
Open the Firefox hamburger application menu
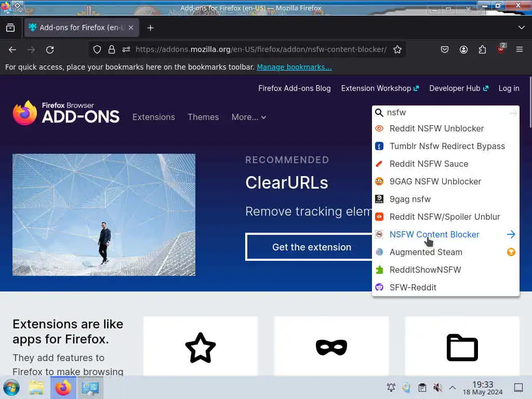point(520,49)
